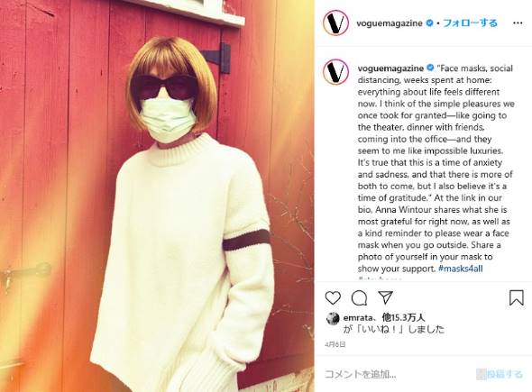Focus the コメントを追加 comment field

coord(399,374)
